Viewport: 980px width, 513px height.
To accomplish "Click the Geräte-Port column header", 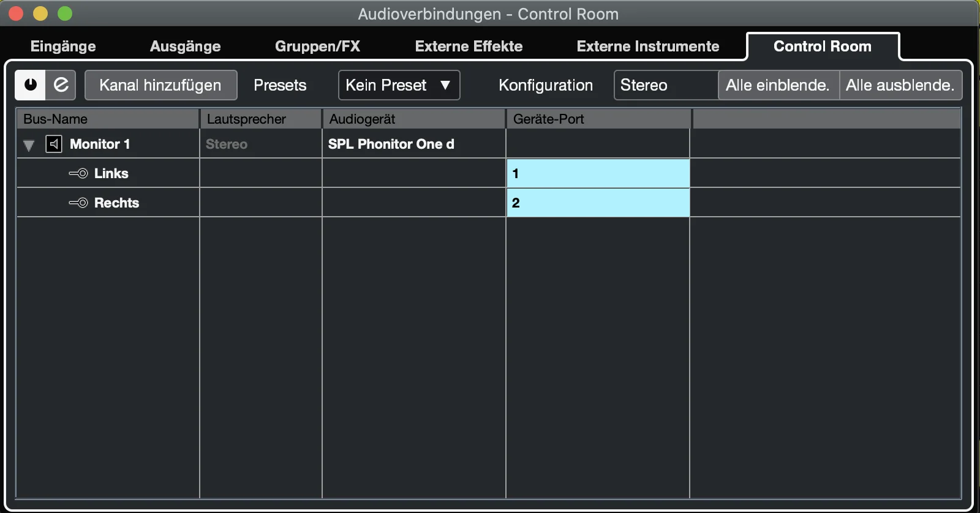I will point(598,119).
